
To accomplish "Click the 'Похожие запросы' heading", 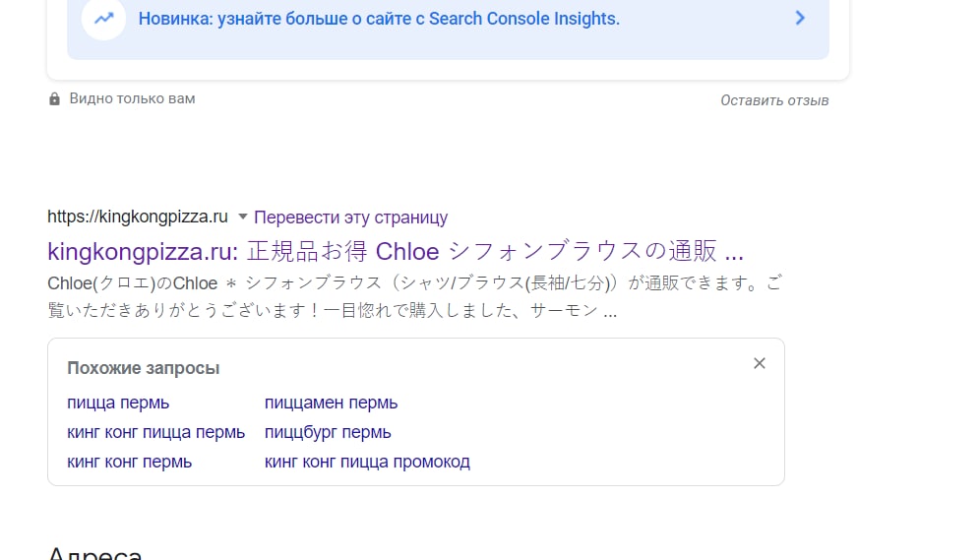I will pos(143,368).
